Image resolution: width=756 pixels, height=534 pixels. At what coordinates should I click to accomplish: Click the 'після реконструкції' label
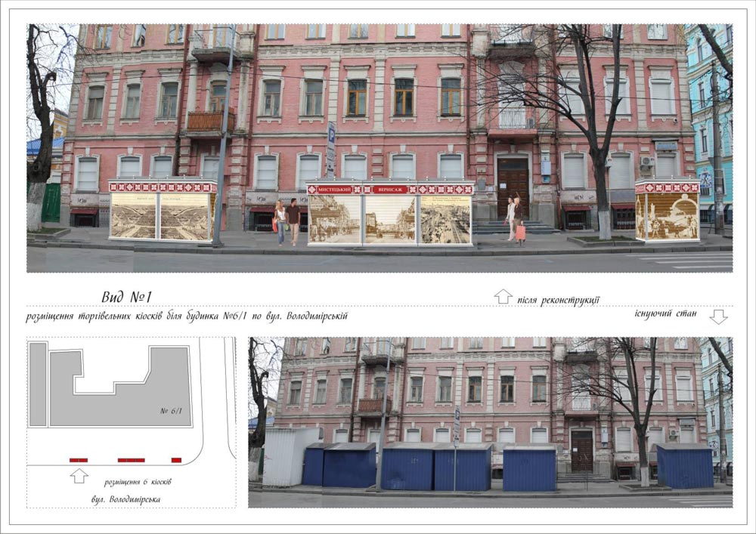coord(559,300)
